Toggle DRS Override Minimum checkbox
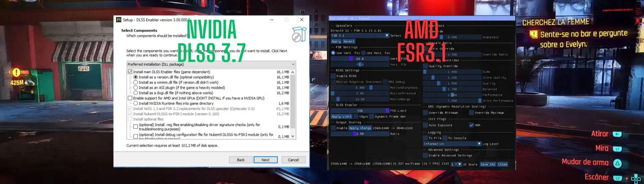Screen dimensions: 644x184 [x=425, y=113]
